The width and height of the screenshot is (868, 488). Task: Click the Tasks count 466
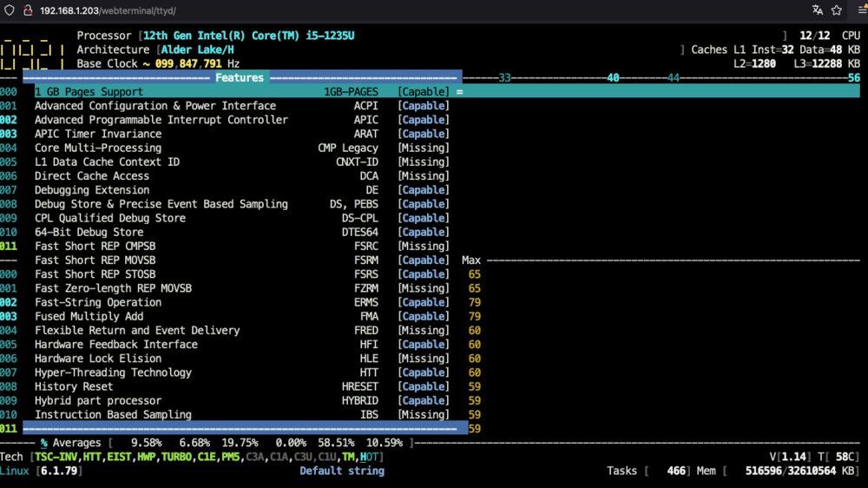(676, 471)
